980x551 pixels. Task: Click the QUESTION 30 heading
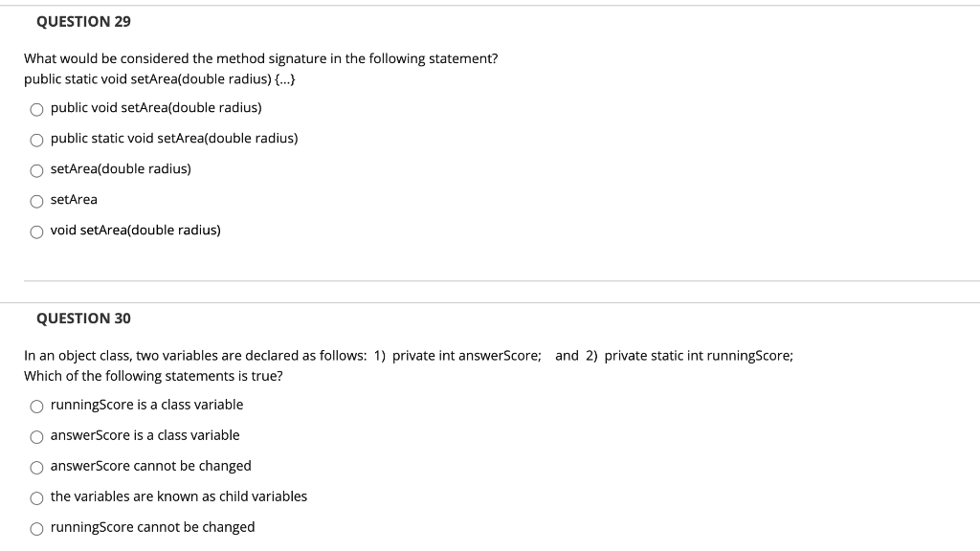(84, 319)
